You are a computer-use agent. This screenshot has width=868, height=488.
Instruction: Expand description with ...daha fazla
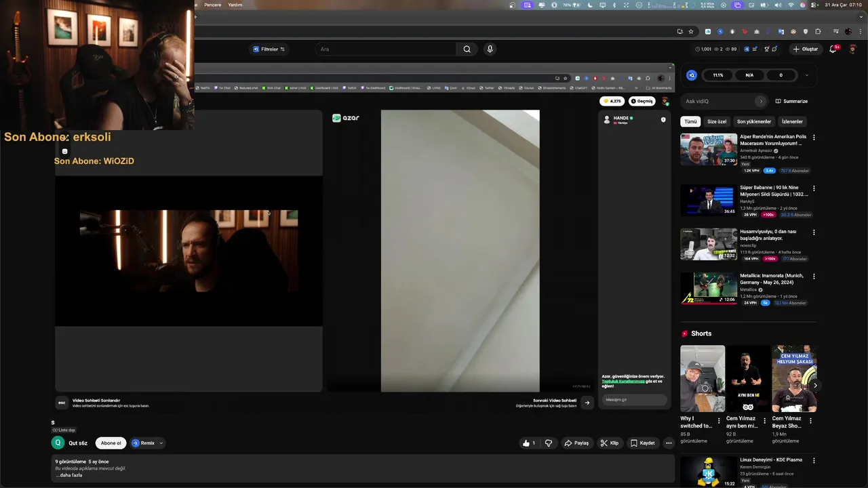pos(68,475)
